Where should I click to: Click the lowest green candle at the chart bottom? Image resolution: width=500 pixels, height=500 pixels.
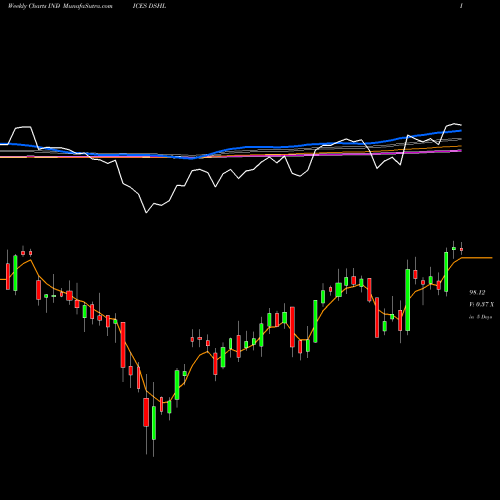coord(154,423)
